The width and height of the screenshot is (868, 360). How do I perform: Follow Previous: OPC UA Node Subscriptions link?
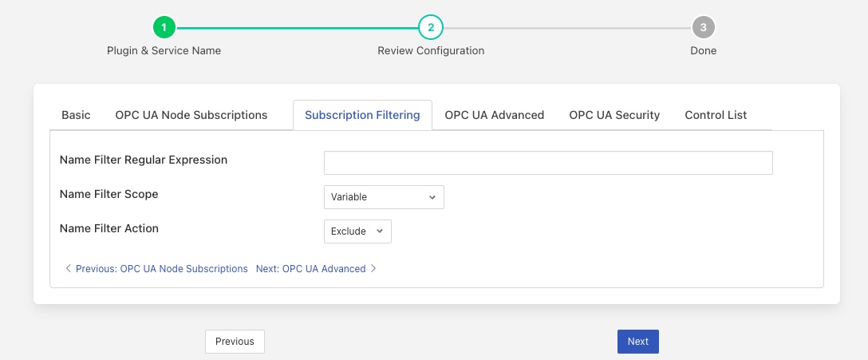click(156, 269)
